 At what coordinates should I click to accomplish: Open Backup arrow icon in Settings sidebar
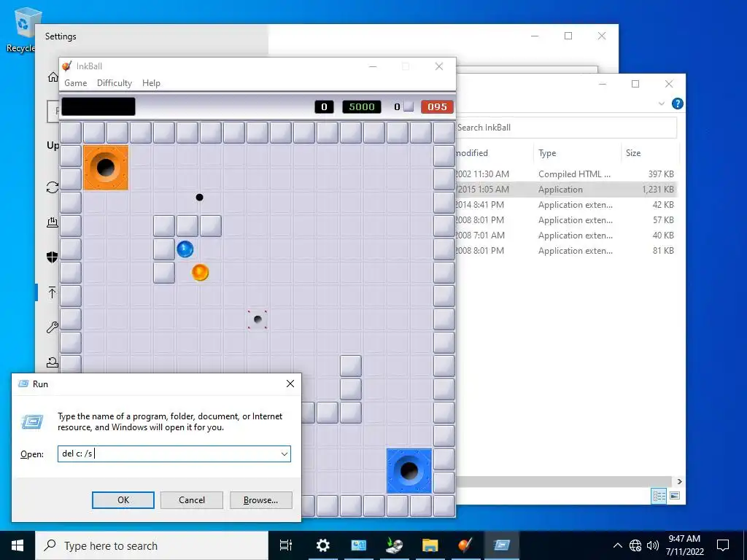tap(53, 292)
